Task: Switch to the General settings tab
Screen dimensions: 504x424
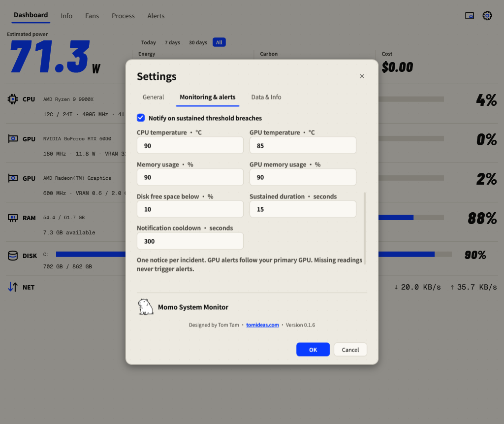Action: 153,97
